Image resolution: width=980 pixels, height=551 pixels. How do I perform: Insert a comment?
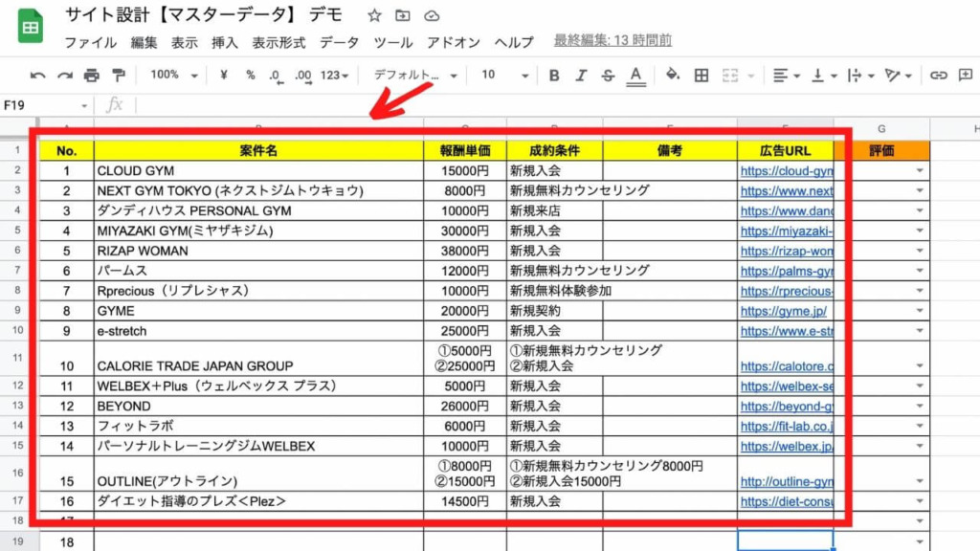(966, 76)
